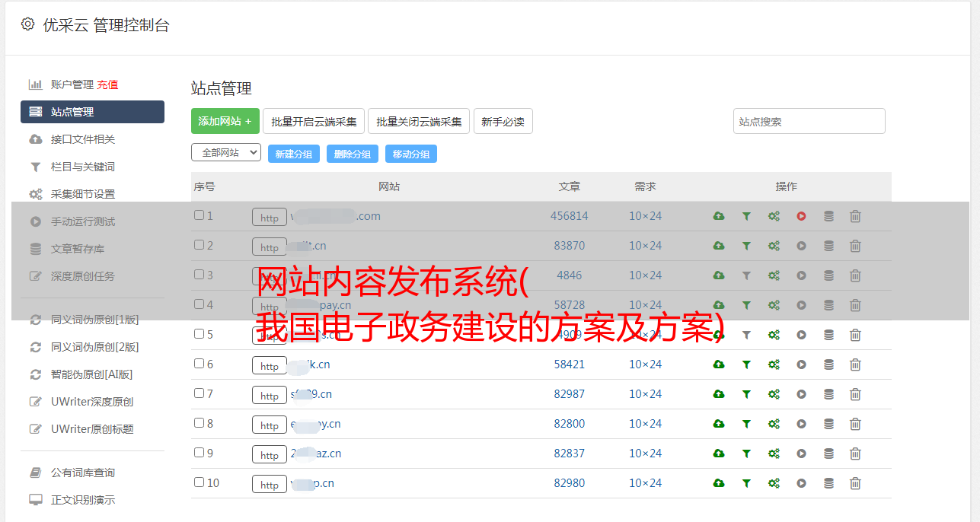980x522 pixels.
Task: Open UWriter深度原创 in the sidebar
Action: coord(92,402)
